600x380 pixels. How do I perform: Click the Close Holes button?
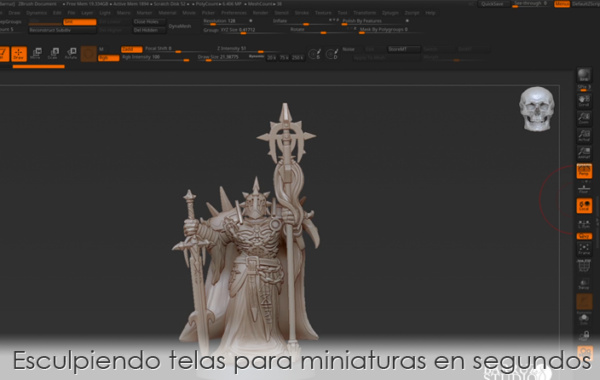(x=149, y=22)
